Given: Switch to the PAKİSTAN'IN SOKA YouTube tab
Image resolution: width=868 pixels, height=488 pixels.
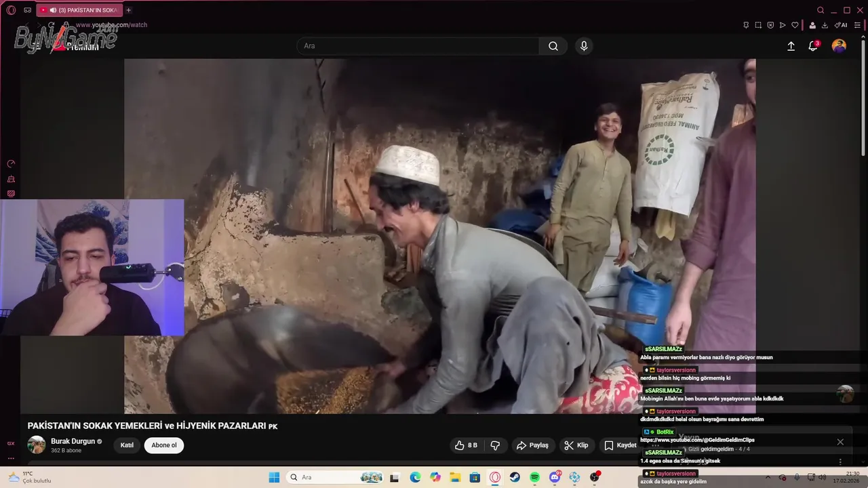Looking at the screenshot, I should click(79, 10).
